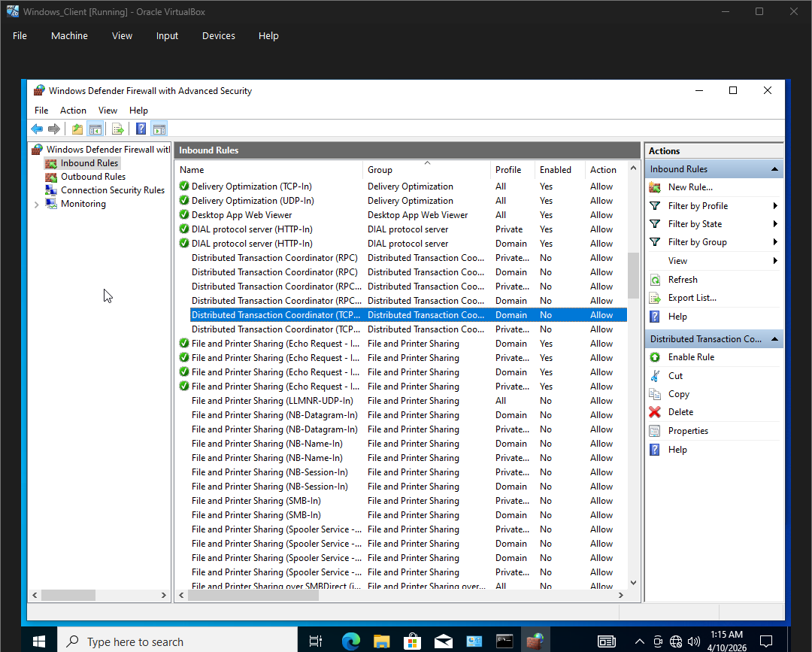Click the red Delete X icon

pos(655,412)
